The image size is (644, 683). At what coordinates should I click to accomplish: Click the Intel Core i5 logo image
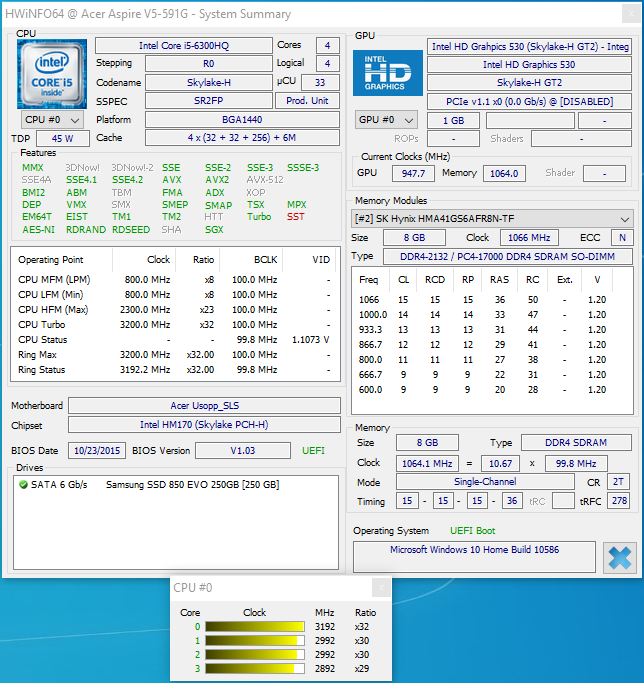coord(52,74)
